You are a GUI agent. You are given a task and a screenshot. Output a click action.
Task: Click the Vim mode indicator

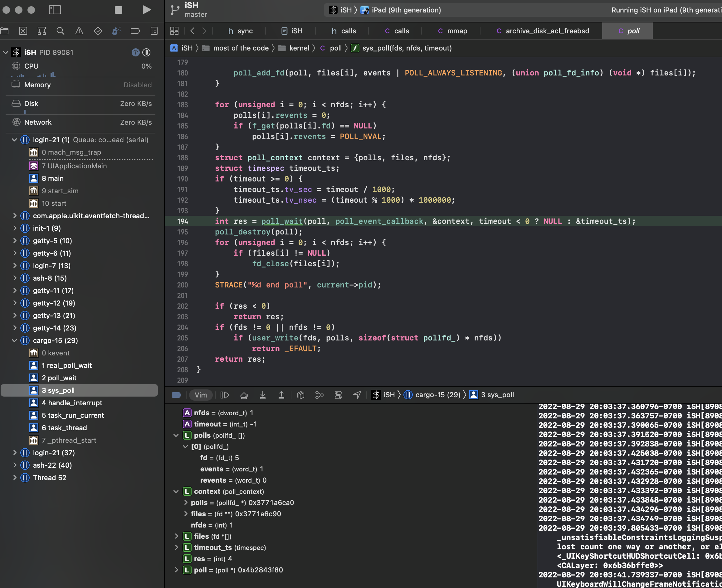coord(201,395)
